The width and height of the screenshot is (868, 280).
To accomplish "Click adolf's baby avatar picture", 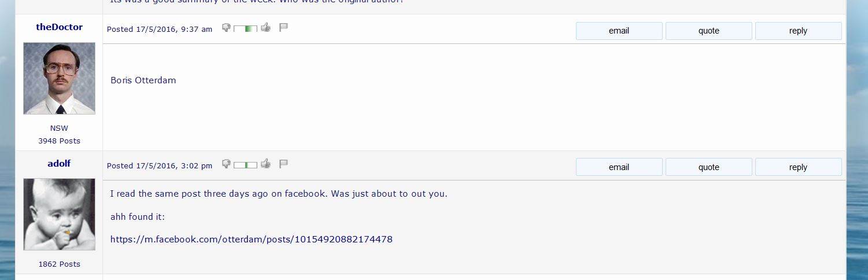I will pos(59,214).
